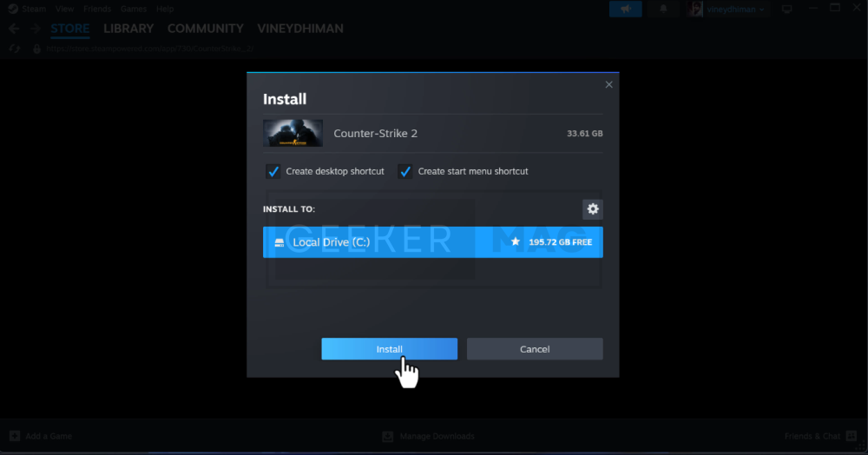Viewport: 868px width, 455px height.
Task: Switch to the COMMUNITY tab
Action: click(x=206, y=29)
